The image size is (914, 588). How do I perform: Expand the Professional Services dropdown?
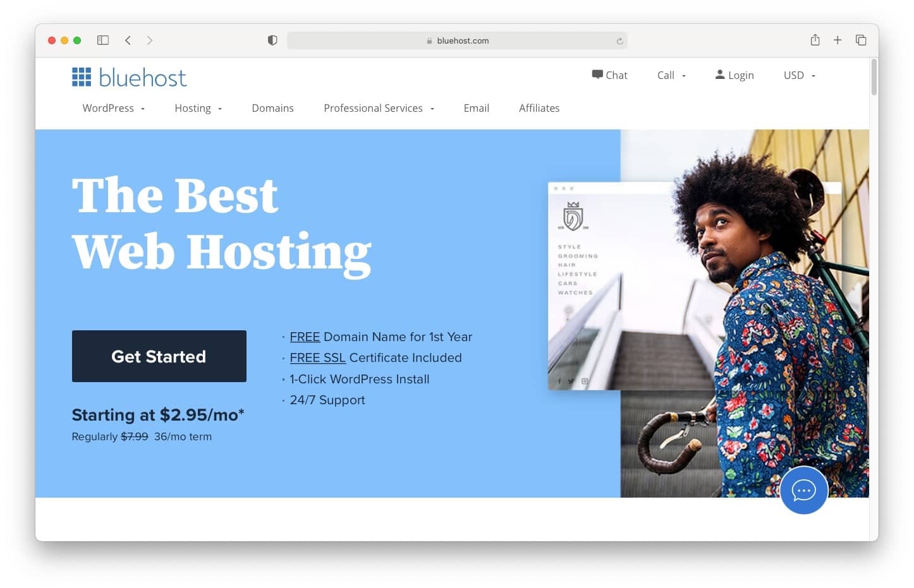(x=379, y=108)
